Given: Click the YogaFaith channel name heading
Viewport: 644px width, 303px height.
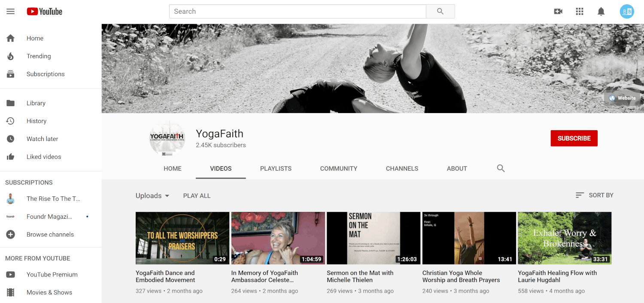Looking at the screenshot, I should pyautogui.click(x=219, y=134).
